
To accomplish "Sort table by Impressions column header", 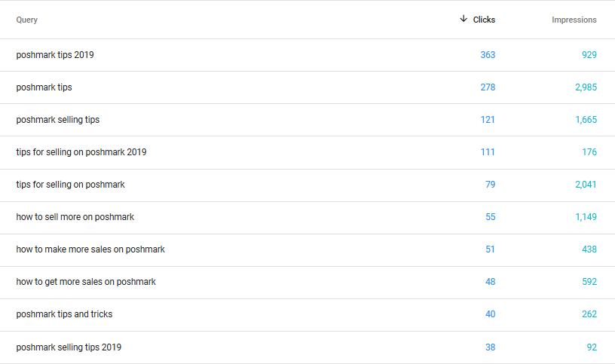I will coord(574,20).
